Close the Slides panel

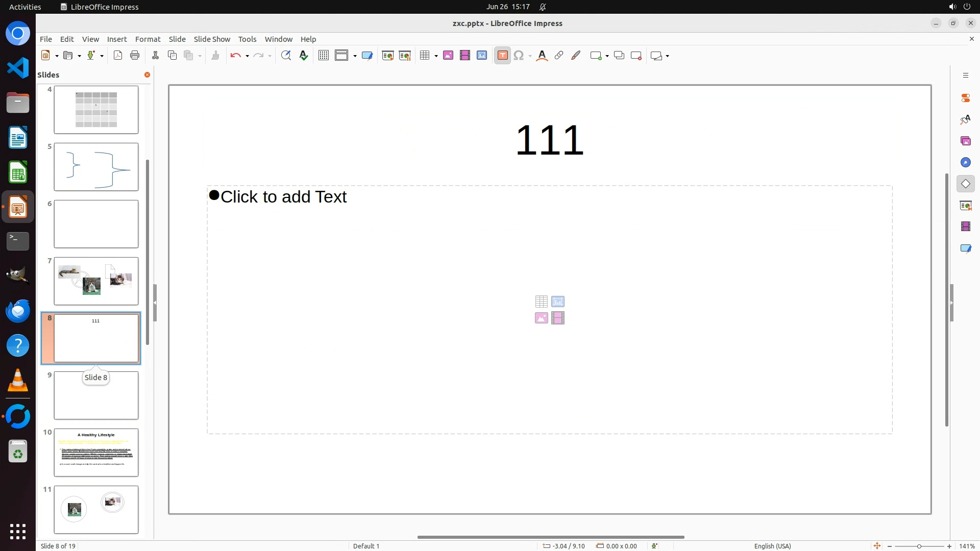click(x=147, y=74)
